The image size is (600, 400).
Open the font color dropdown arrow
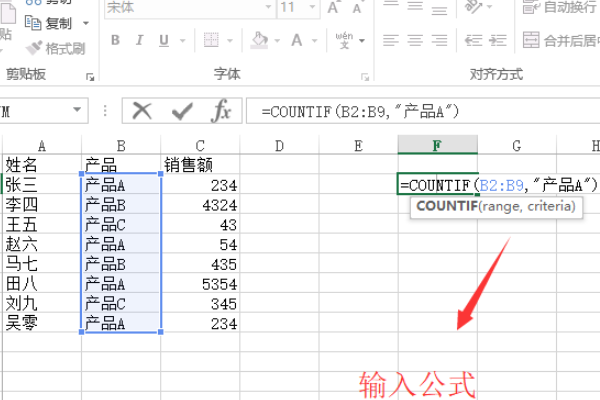tap(315, 41)
